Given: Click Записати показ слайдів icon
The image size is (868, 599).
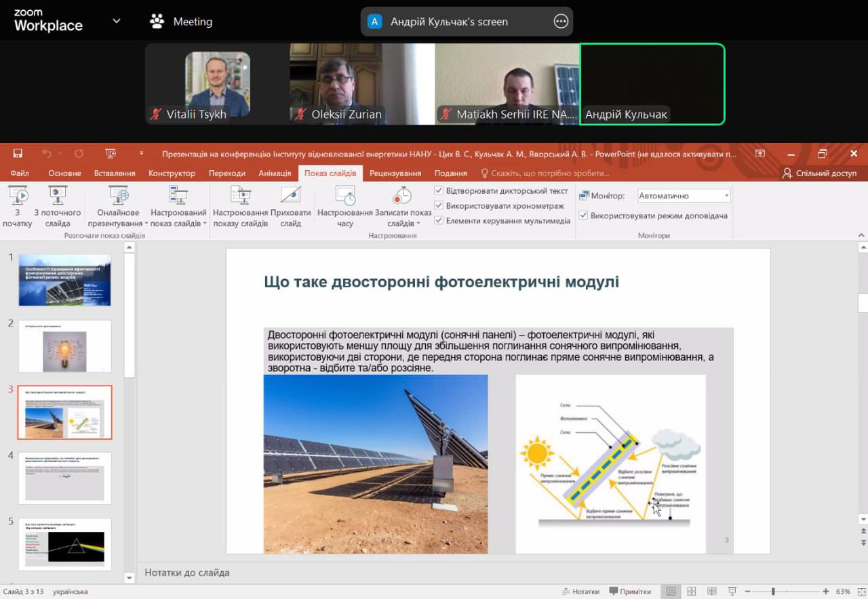Looking at the screenshot, I should coord(403,207).
